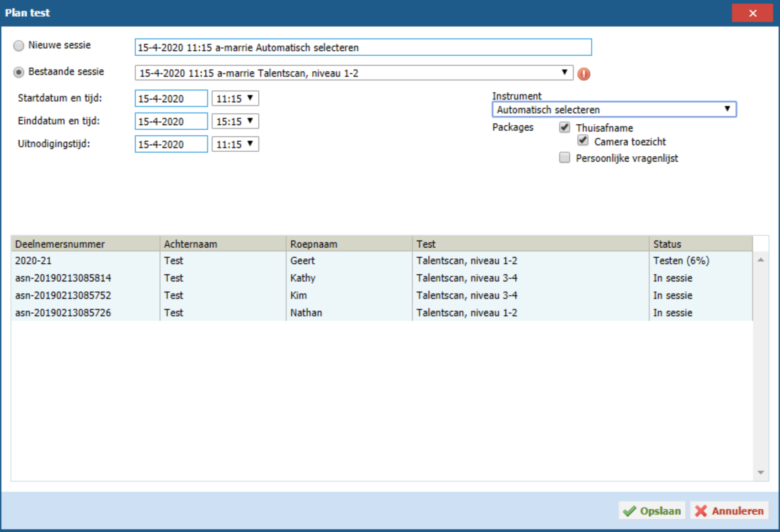Select the Nieuwe sessie radio button
Image resolution: width=780 pixels, height=532 pixels.
click(x=19, y=46)
